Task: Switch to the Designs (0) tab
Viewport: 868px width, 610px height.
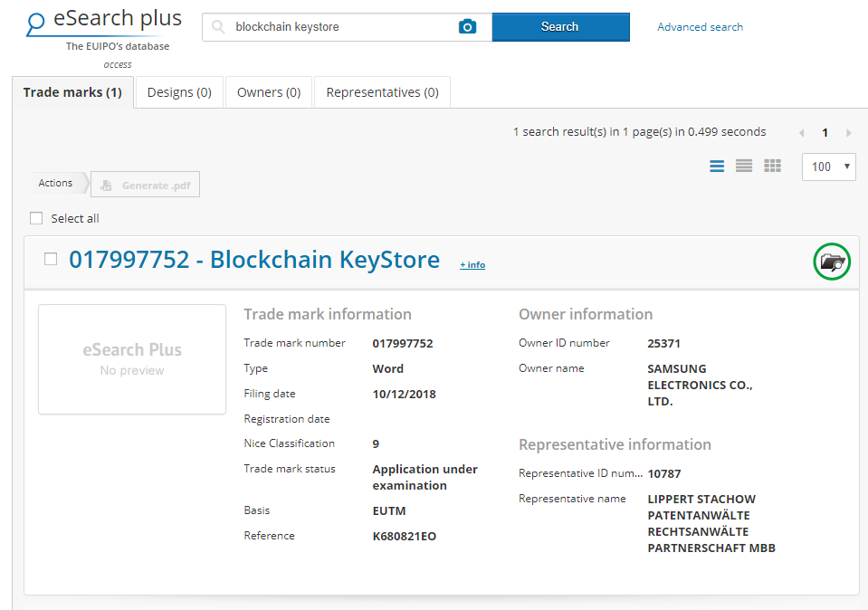Action: (179, 92)
